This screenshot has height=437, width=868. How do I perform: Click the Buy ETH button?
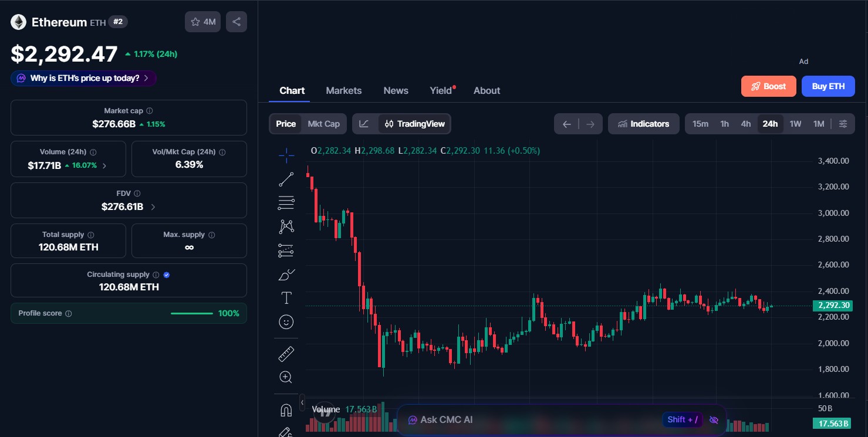tap(829, 86)
